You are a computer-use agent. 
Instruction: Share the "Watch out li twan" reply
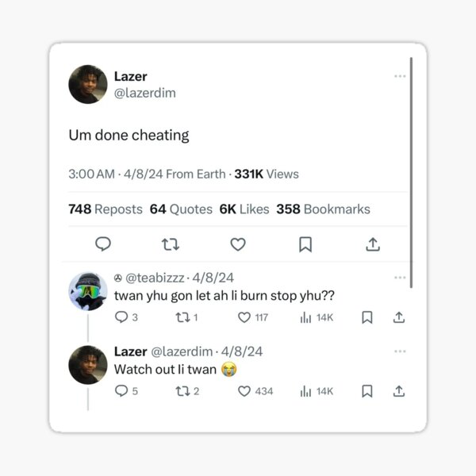399,391
